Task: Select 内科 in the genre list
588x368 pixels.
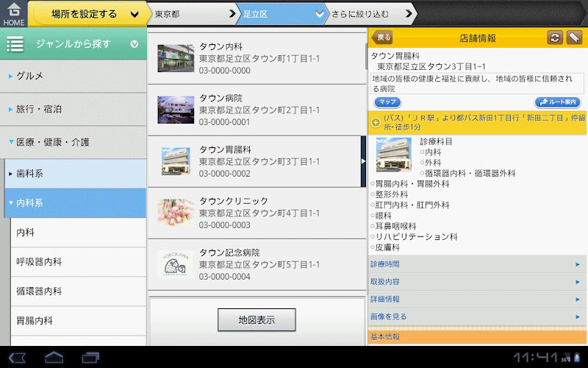Action: [x=79, y=233]
